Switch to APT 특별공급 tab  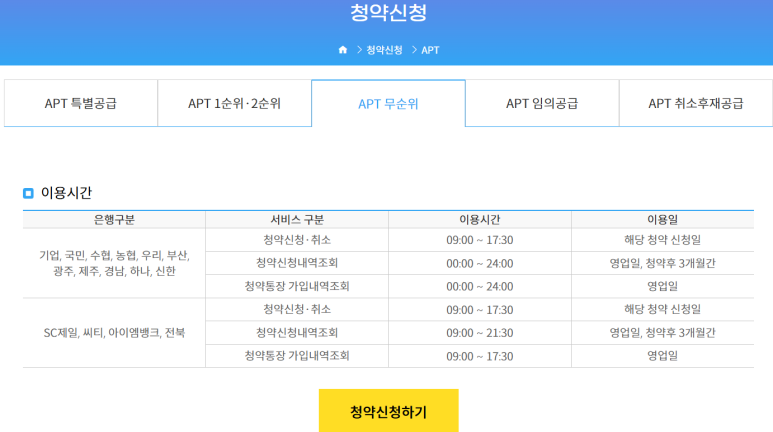click(81, 103)
